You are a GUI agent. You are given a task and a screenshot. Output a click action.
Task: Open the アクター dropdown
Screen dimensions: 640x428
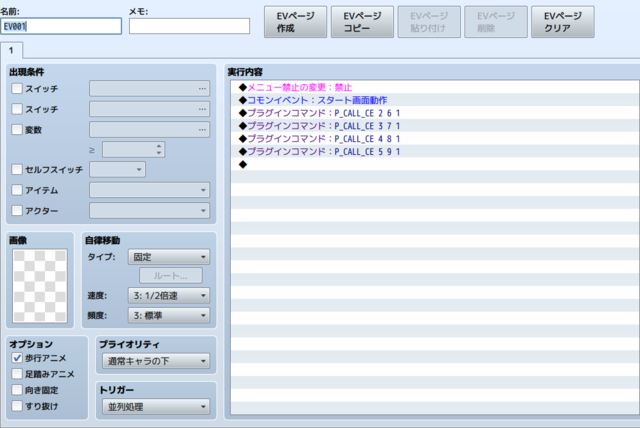point(150,211)
